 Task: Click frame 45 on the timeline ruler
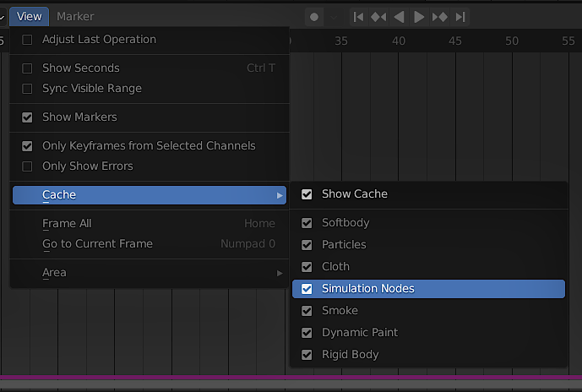click(x=455, y=41)
